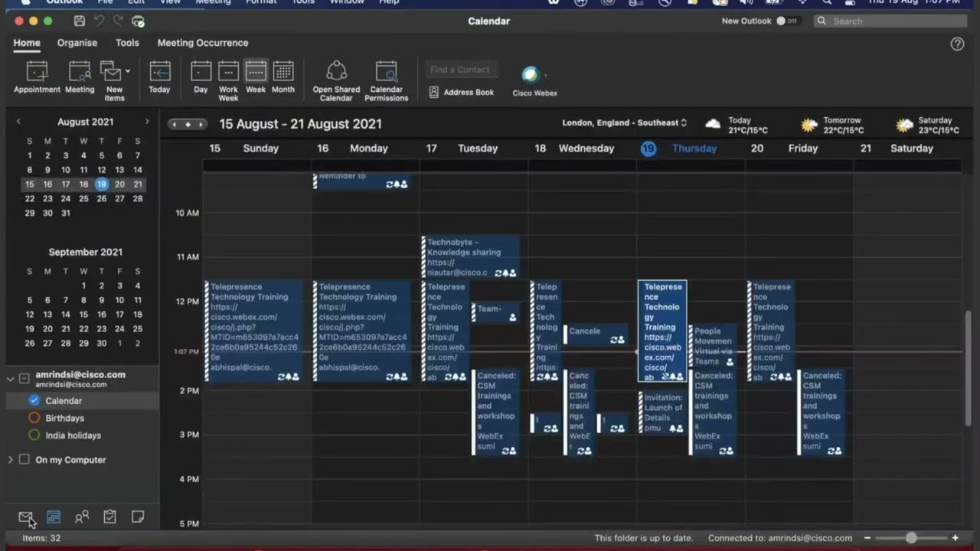The width and height of the screenshot is (980, 551).
Task: Open Calendar Permissions
Action: (387, 80)
